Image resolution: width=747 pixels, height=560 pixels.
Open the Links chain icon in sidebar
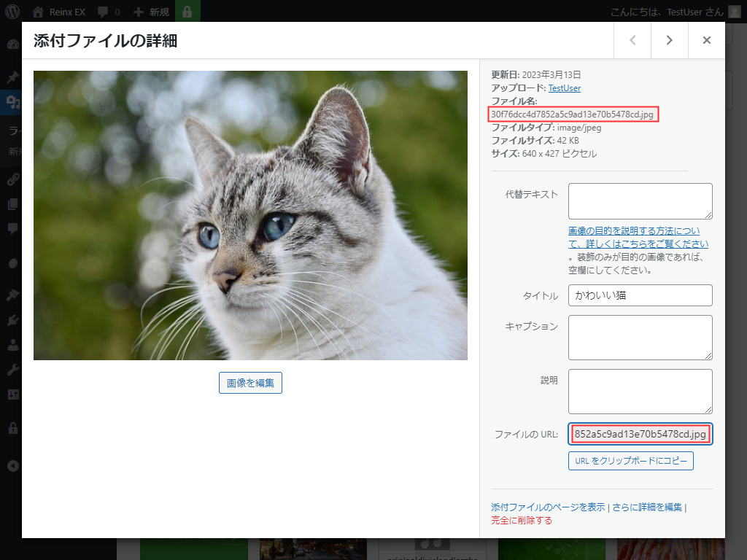pyautogui.click(x=13, y=179)
